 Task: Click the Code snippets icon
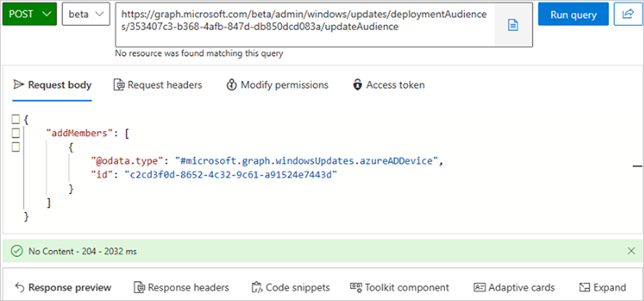pos(257,288)
